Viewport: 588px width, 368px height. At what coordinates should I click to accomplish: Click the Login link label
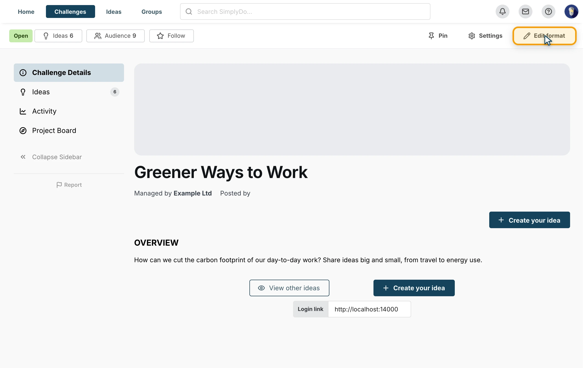click(x=310, y=309)
